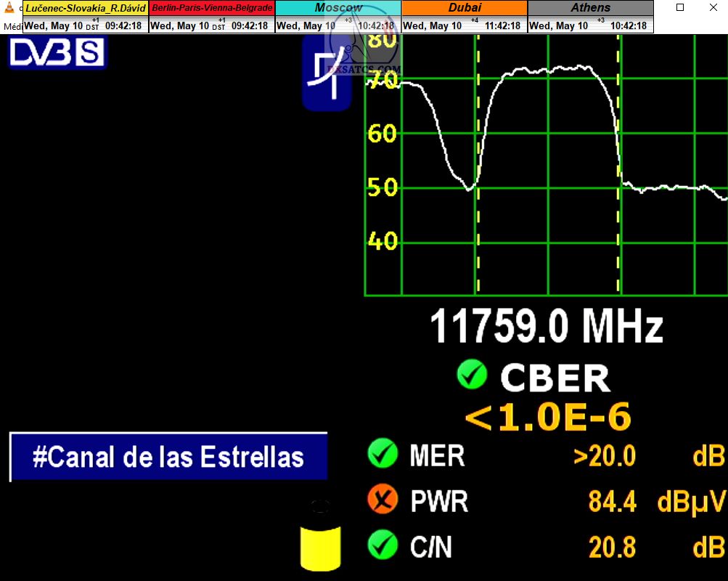728x581 pixels.
Task: Click the 11759.0 MHz frequency readout
Action: (547, 327)
